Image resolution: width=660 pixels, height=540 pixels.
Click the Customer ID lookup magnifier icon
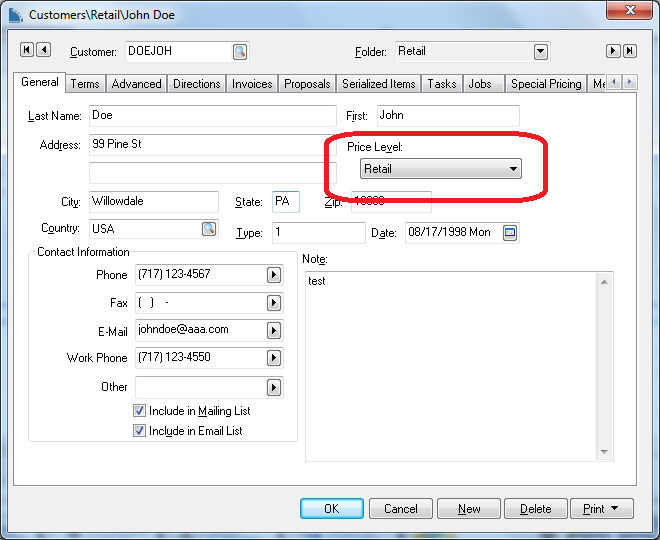tap(240, 52)
